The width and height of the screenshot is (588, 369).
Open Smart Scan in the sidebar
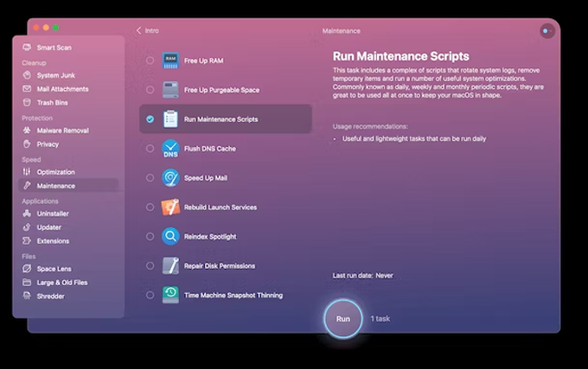54,48
